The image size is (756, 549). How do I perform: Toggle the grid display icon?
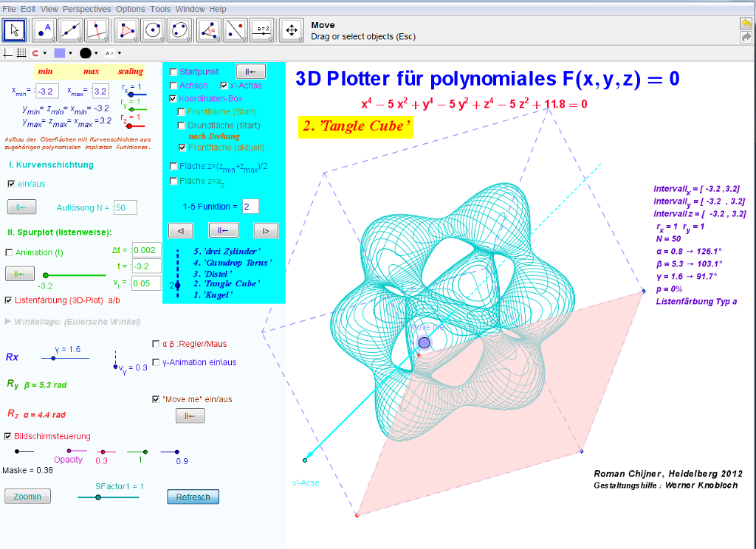click(21, 53)
